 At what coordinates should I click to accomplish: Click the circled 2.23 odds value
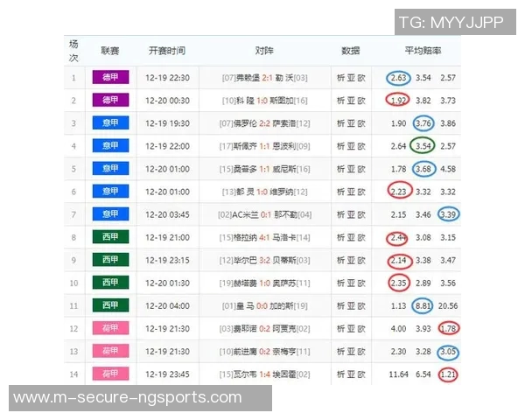tap(399, 191)
